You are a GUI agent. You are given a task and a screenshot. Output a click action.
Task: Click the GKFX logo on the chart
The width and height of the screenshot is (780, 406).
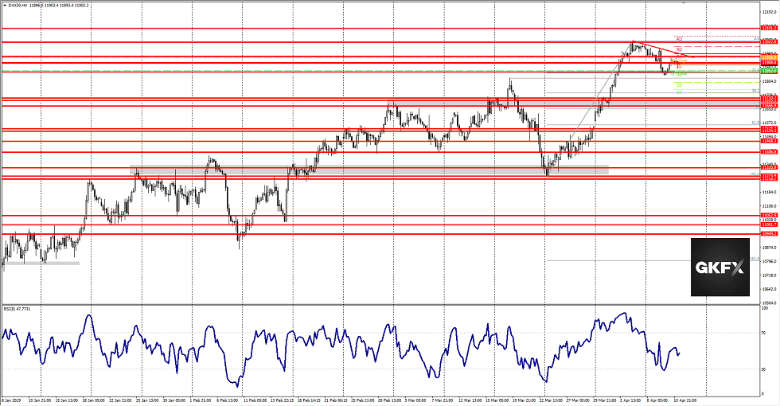720,267
